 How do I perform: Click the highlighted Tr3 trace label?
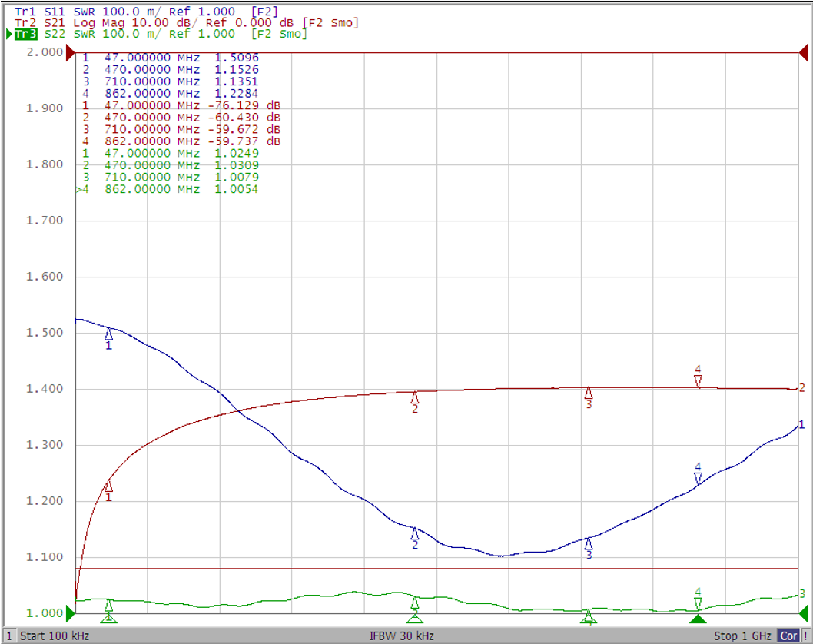[25, 35]
